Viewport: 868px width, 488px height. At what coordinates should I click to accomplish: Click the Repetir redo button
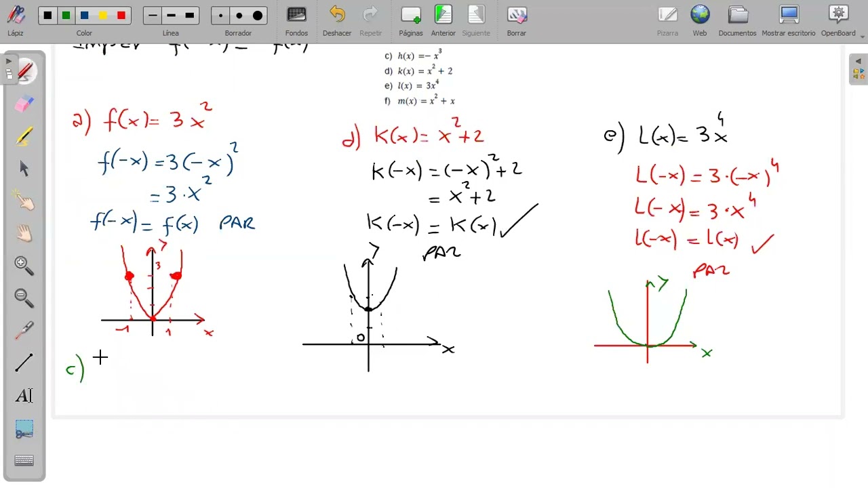[371, 21]
